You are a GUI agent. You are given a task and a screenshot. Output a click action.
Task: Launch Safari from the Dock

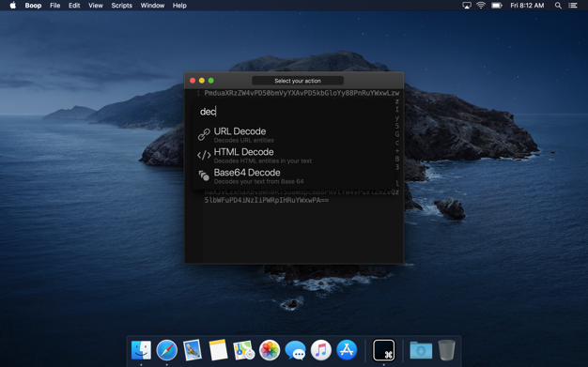click(x=167, y=350)
